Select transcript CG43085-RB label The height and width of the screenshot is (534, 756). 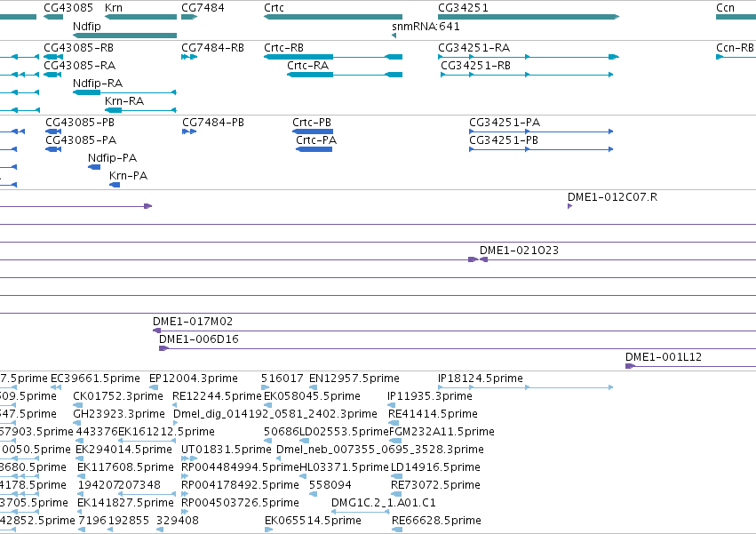[x=78, y=48]
